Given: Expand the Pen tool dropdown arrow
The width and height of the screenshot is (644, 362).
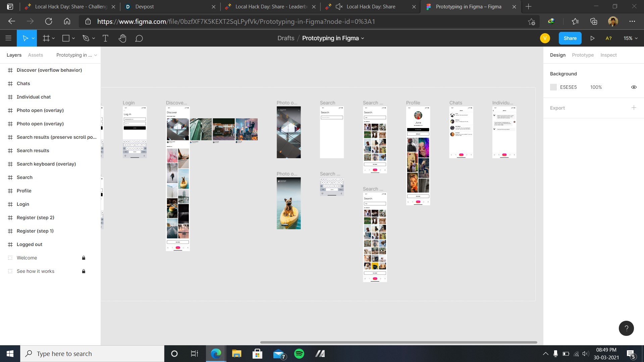Looking at the screenshot, I should (94, 39).
